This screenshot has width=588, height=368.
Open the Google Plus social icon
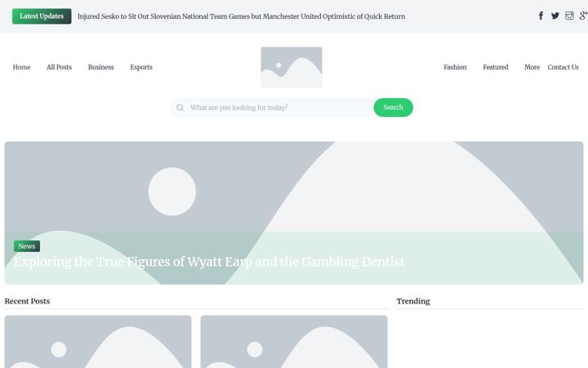coord(583,16)
